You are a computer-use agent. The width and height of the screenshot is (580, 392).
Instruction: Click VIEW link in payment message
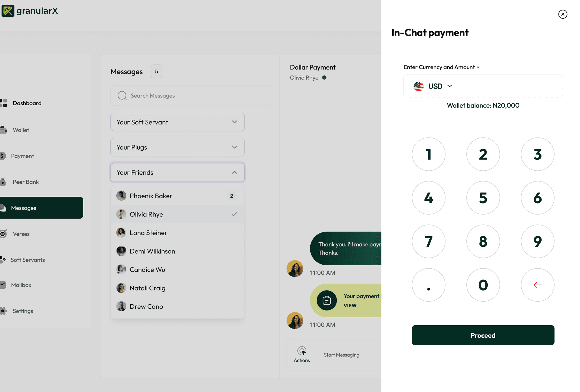[x=350, y=306]
